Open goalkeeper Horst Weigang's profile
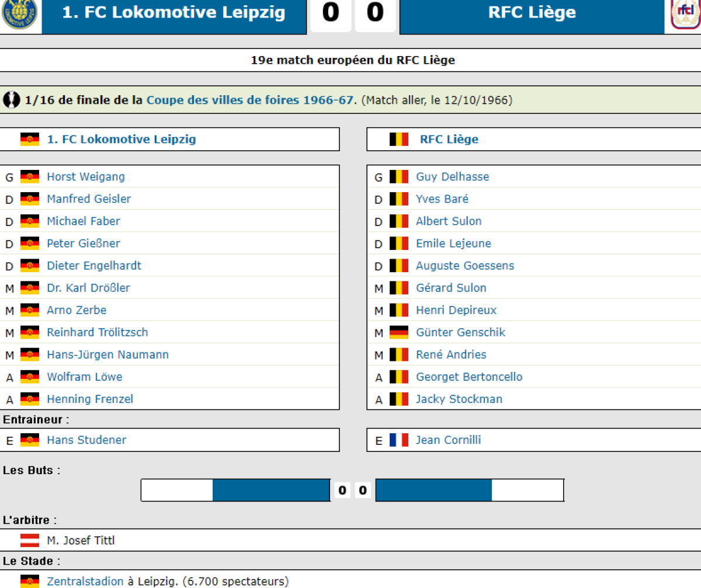The width and height of the screenshot is (701, 588). (85, 177)
